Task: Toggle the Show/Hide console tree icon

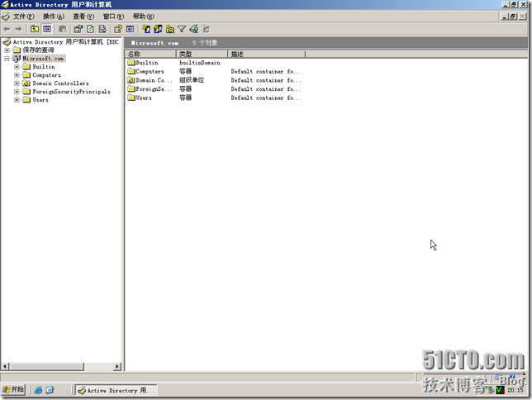Action: (47, 29)
